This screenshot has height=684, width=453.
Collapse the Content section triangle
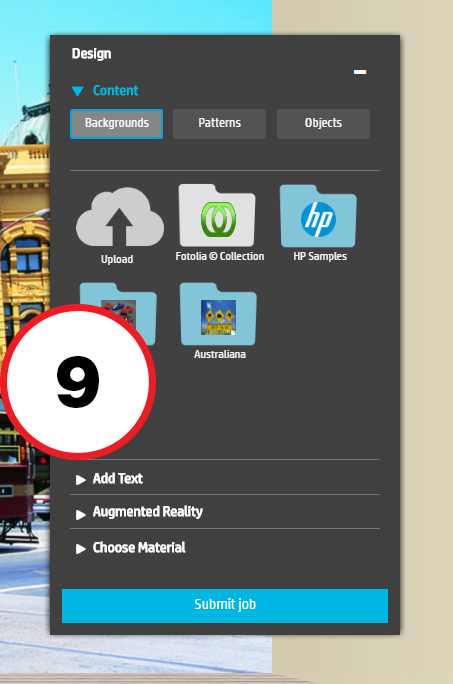(x=78, y=91)
